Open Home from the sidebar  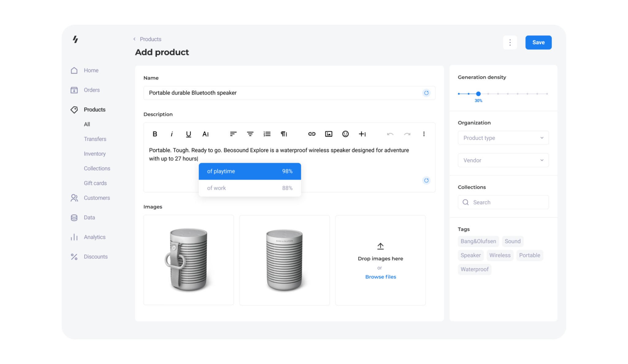(x=85, y=71)
